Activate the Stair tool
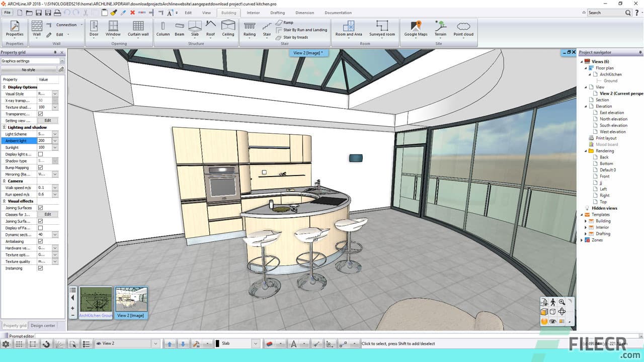This screenshot has width=644, height=362. [x=267, y=29]
